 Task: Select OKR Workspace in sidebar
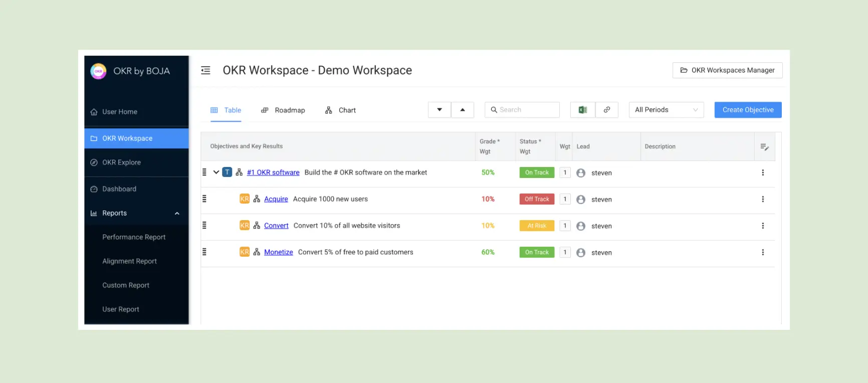click(136, 138)
